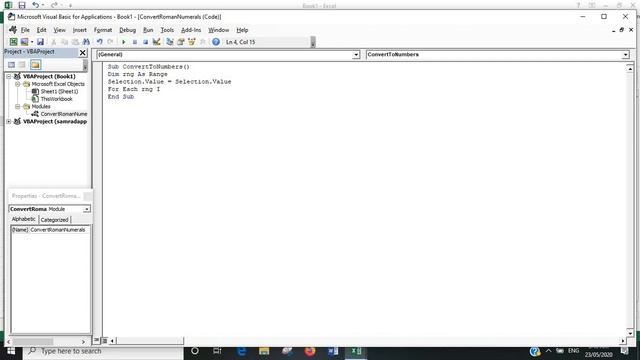Collapse VBAProject (Book1) tree node
Image resolution: width=640 pixels, height=360 pixels.
[x=9, y=76]
